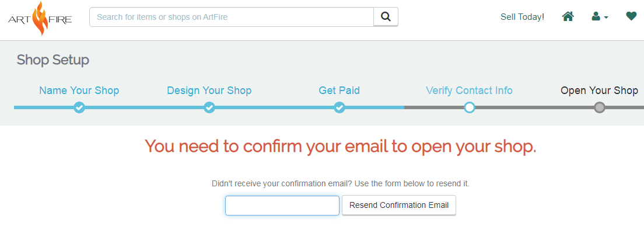Go to the Get Paid step
Image resolution: width=644 pixels, height=226 pixels.
point(339,91)
